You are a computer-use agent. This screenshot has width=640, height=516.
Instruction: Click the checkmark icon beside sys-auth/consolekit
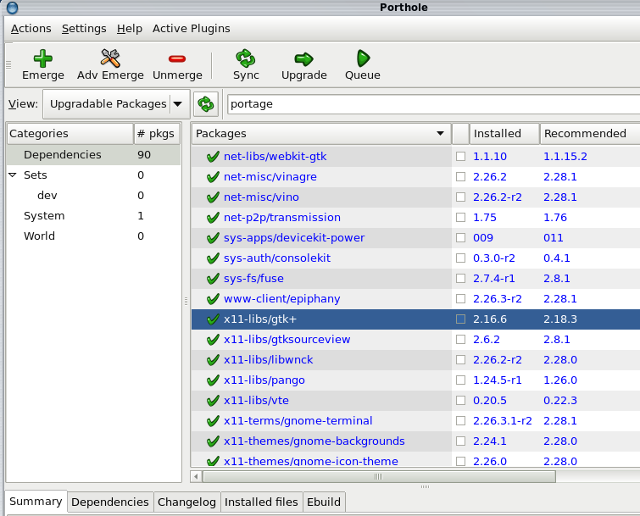tap(213, 258)
